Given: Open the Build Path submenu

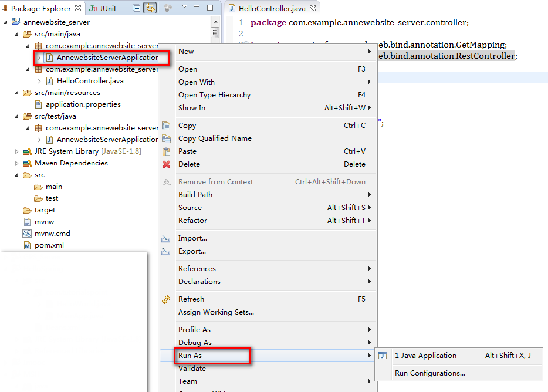Looking at the screenshot, I should [268, 195].
